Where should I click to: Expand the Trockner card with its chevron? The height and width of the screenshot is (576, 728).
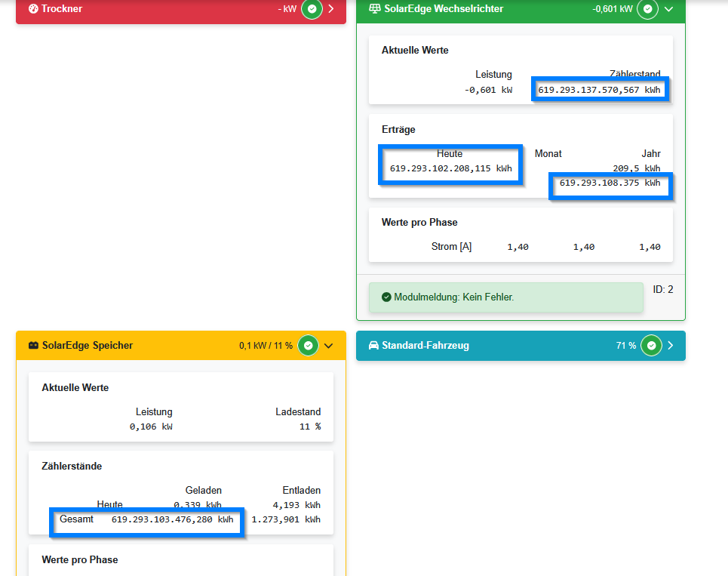point(330,9)
